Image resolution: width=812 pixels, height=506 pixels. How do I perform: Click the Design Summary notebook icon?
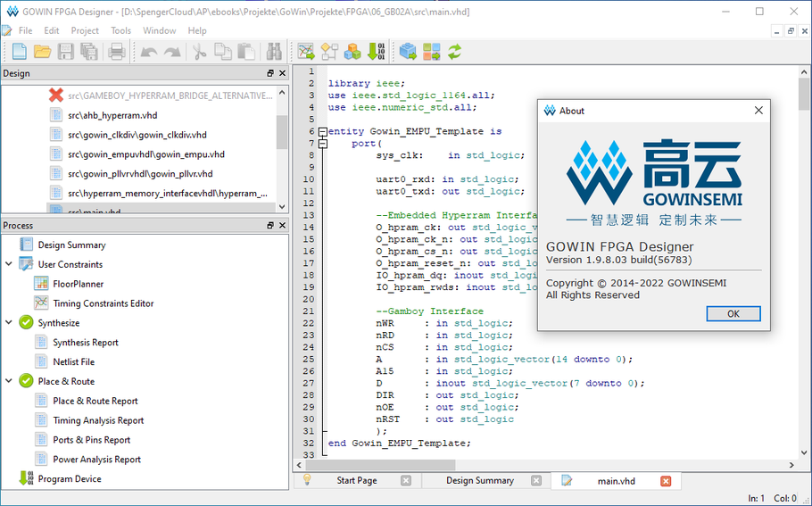26,245
